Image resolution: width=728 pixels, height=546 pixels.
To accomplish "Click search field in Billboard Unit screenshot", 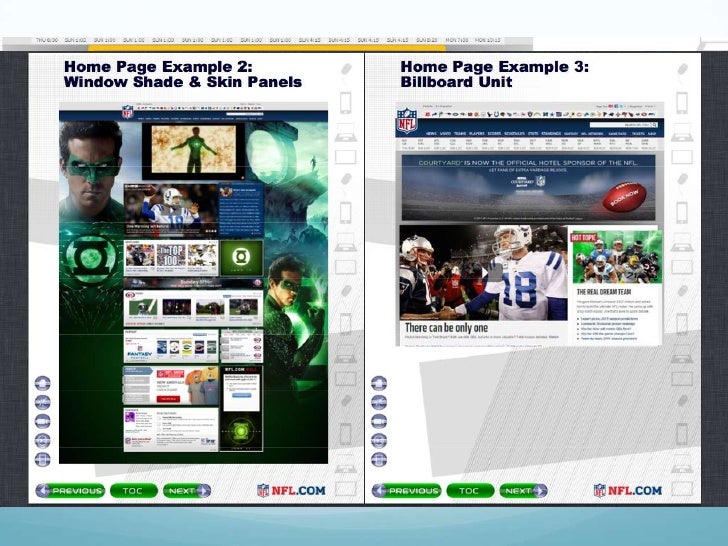I will tap(623, 125).
